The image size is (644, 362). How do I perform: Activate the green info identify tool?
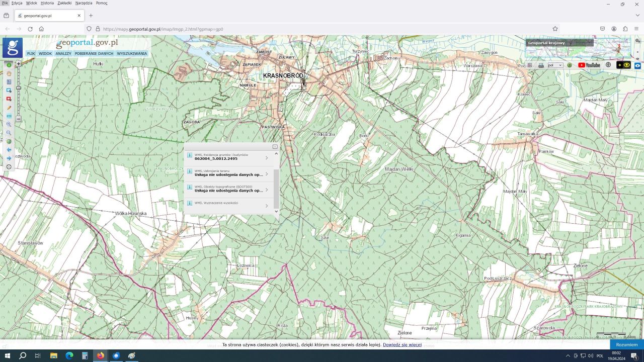coord(9,65)
